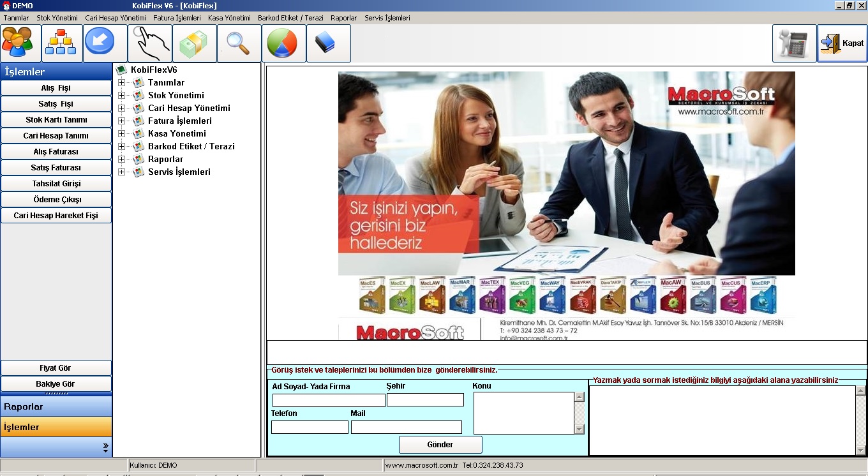Focus the Ad Soyad- Yada Firma field

click(x=329, y=400)
